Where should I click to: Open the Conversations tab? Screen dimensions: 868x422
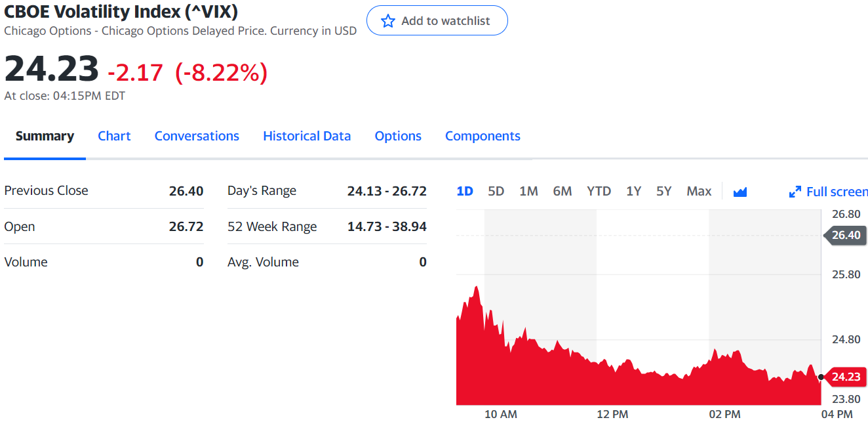[x=197, y=136]
